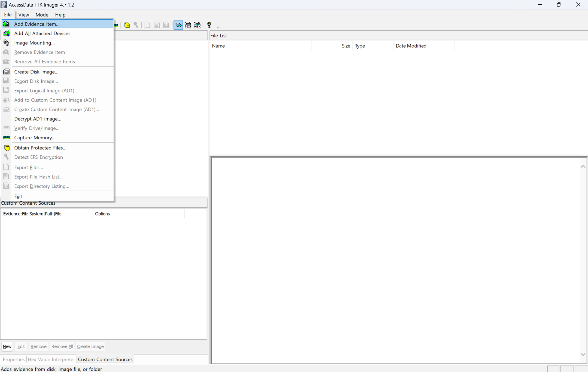This screenshot has width=588, height=372.
Task: Click the Capture Memory chip icon
Action: tap(6, 137)
